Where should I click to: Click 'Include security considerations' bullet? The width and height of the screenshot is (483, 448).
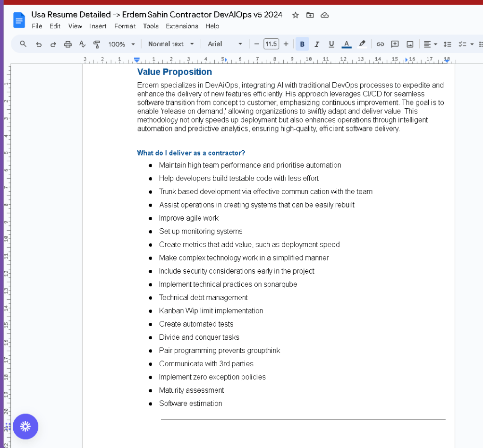237,271
